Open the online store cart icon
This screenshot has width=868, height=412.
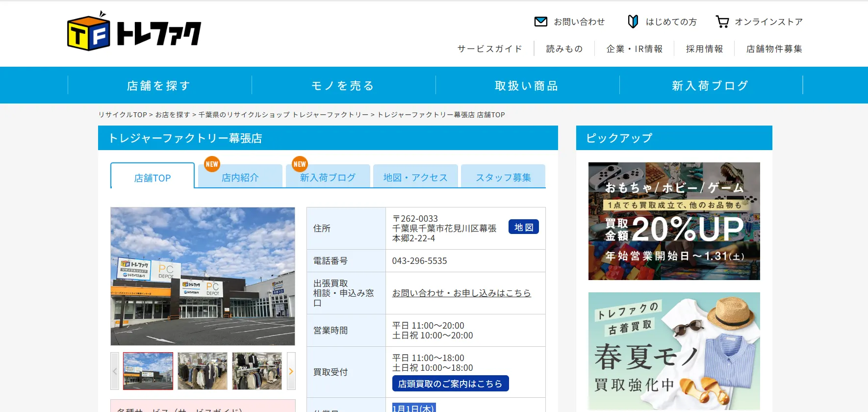(722, 22)
